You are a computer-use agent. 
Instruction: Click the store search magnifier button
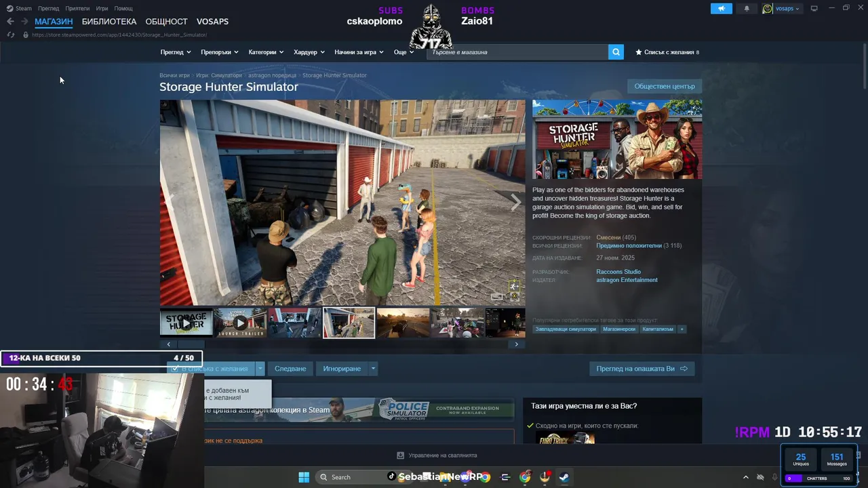tap(616, 52)
